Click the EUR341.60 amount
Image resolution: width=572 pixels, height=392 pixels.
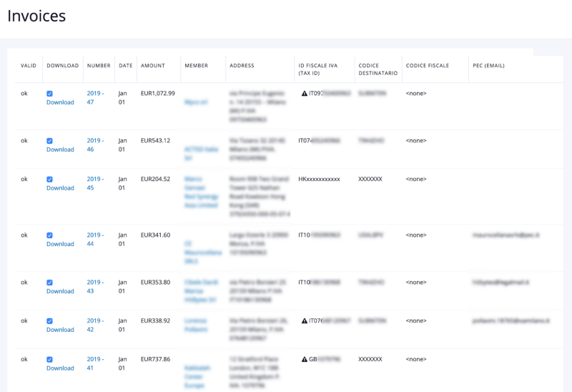(x=155, y=235)
